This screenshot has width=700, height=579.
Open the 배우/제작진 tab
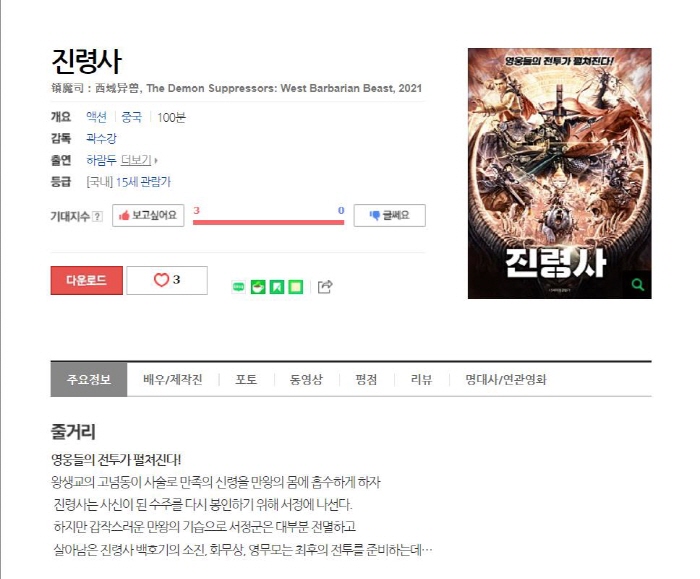pyautogui.click(x=173, y=379)
